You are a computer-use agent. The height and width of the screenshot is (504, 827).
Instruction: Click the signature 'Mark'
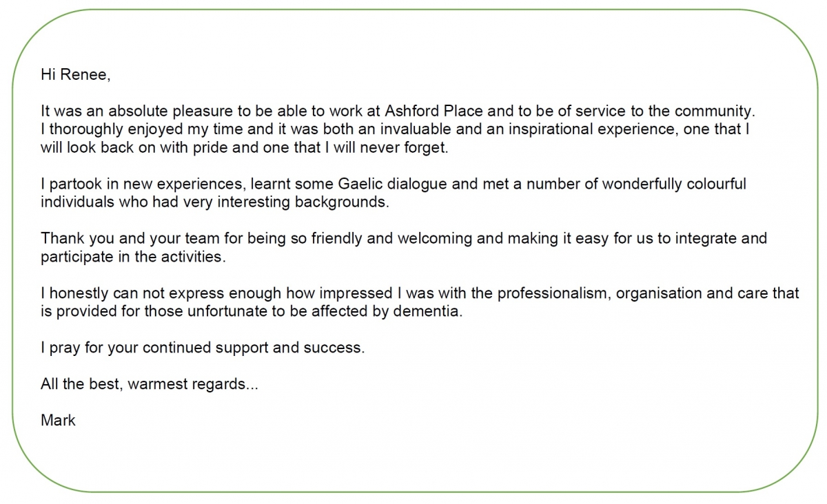click(x=58, y=420)
